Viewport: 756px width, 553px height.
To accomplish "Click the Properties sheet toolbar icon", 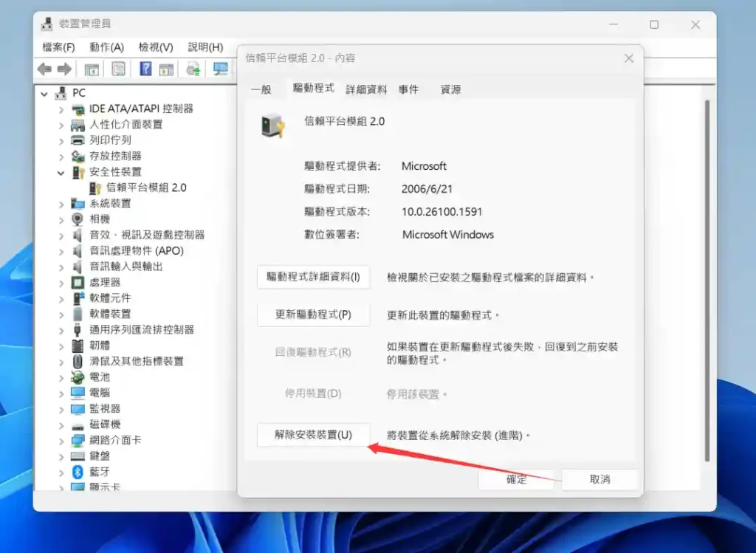I will (118, 69).
